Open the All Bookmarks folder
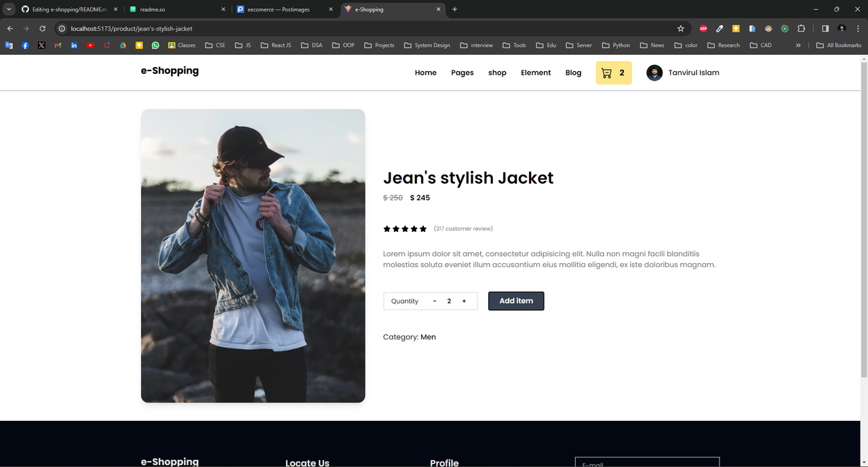Image resolution: width=868 pixels, height=467 pixels. [839, 45]
